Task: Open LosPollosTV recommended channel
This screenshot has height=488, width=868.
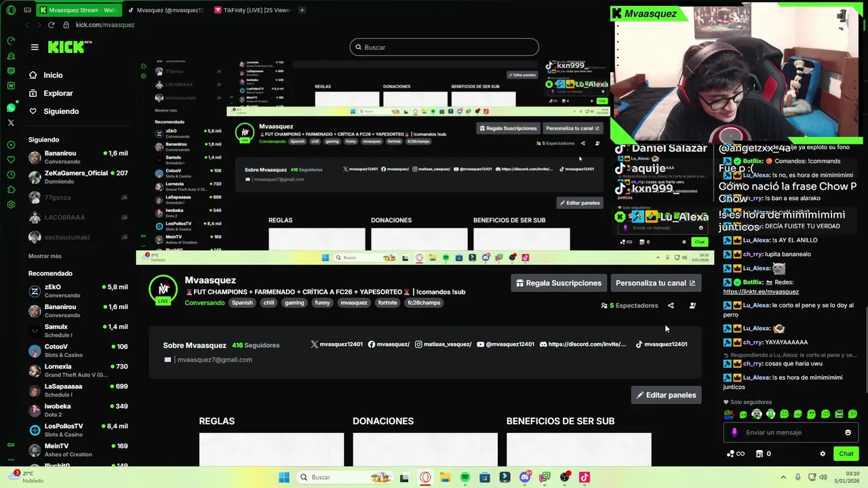Action: [78, 430]
